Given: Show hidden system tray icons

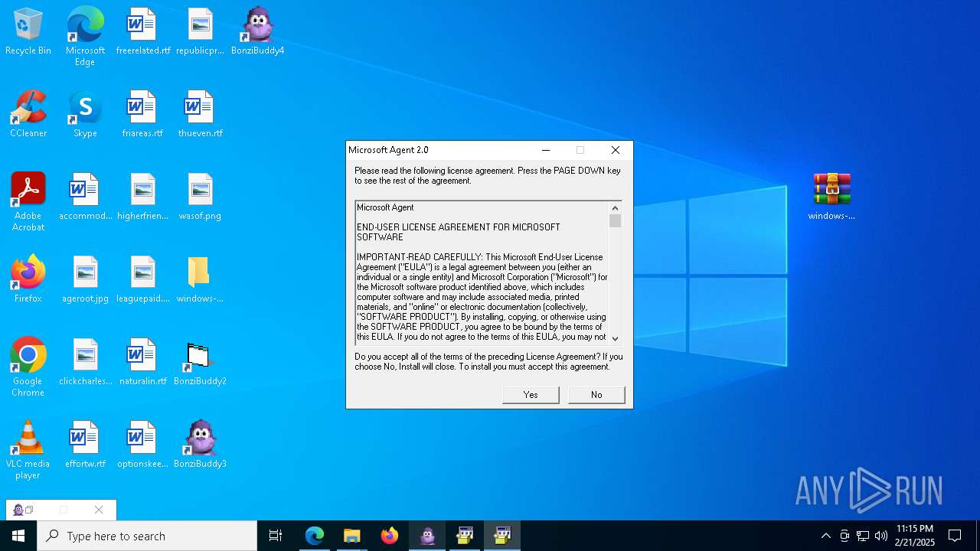Looking at the screenshot, I should pyautogui.click(x=825, y=536).
